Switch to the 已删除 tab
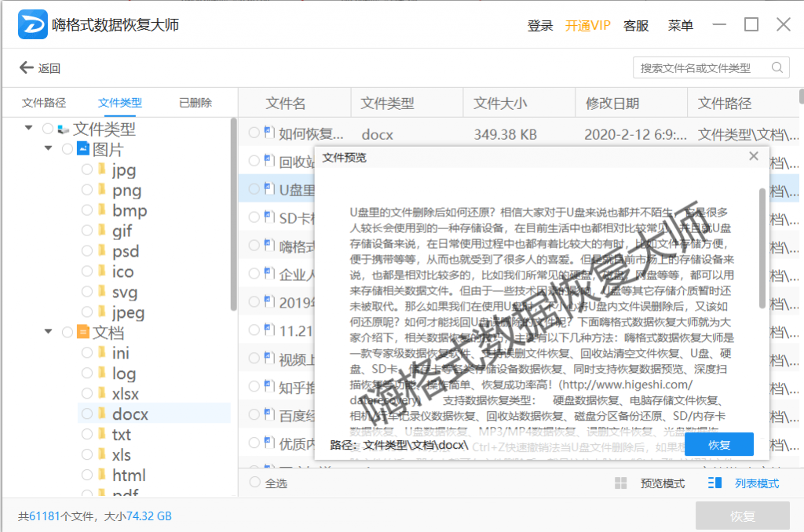Image resolution: width=804 pixels, height=532 pixels. [196, 103]
